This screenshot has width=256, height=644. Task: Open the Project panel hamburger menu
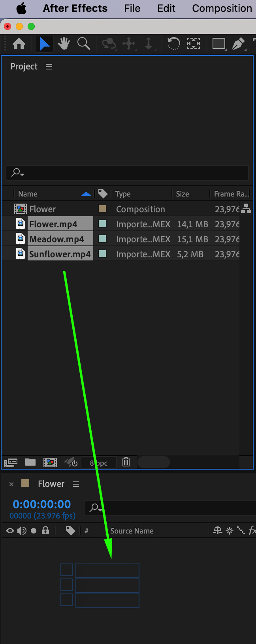49,67
